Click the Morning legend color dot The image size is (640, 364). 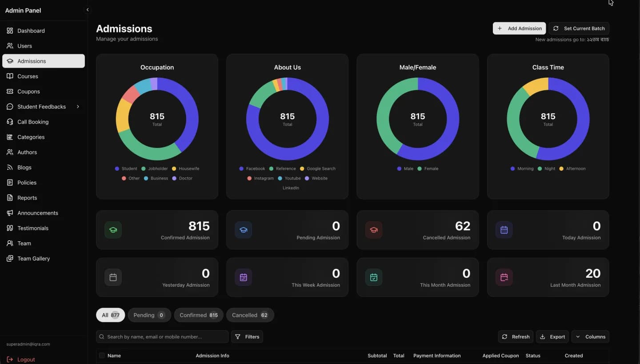tap(513, 169)
